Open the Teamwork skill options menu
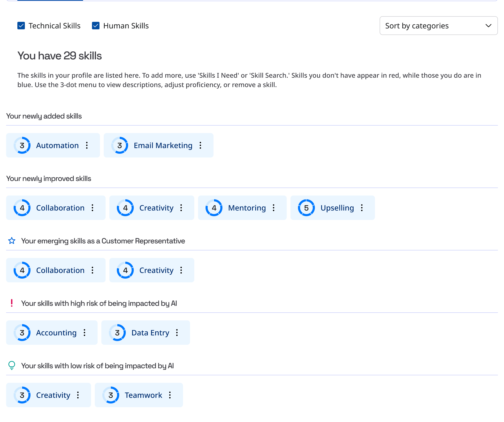The image size is (504, 422). click(x=170, y=395)
